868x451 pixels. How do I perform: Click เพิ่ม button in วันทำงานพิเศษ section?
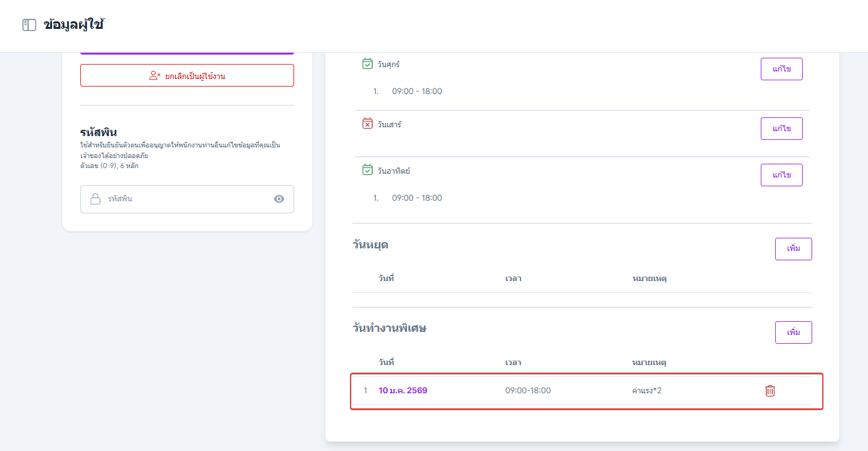pyautogui.click(x=793, y=332)
